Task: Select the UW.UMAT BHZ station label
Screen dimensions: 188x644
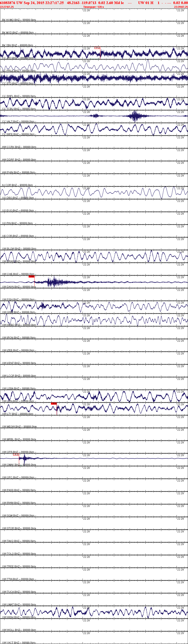Action: click(x=19, y=605)
